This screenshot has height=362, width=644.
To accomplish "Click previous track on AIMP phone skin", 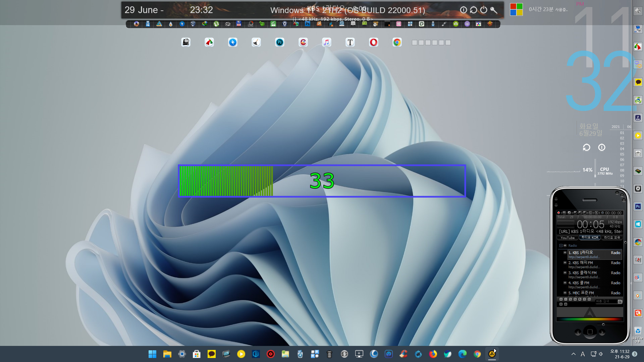I will coord(578,332).
